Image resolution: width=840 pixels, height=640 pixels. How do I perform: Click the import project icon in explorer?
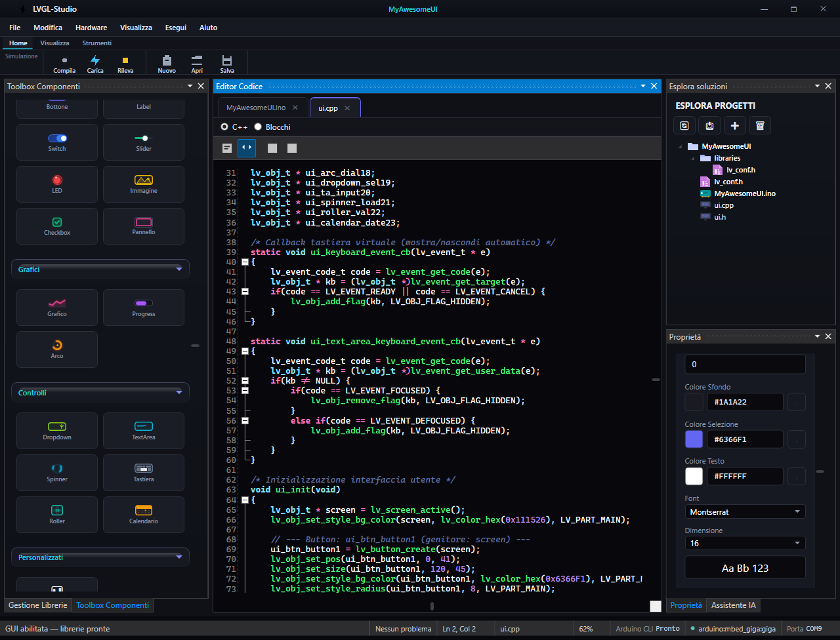click(x=709, y=125)
